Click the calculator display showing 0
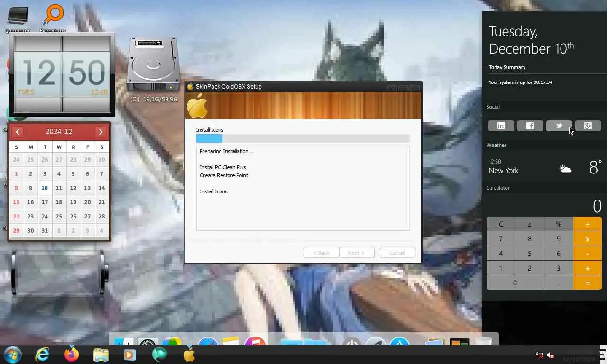 544,206
